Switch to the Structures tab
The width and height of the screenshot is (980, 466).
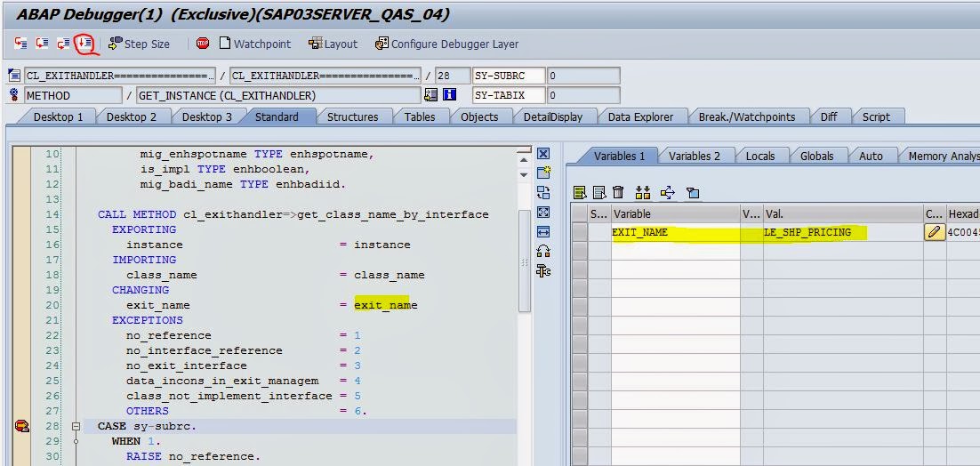pyautogui.click(x=352, y=116)
